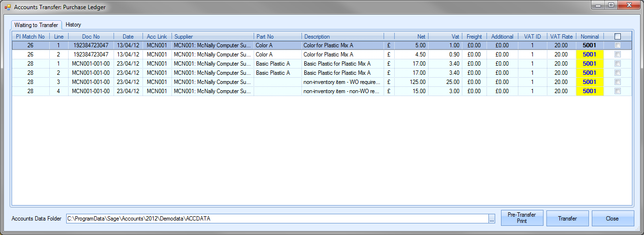Click inside the Accounts Data Folder field
This screenshot has height=235, width=644.
pyautogui.click(x=275, y=219)
